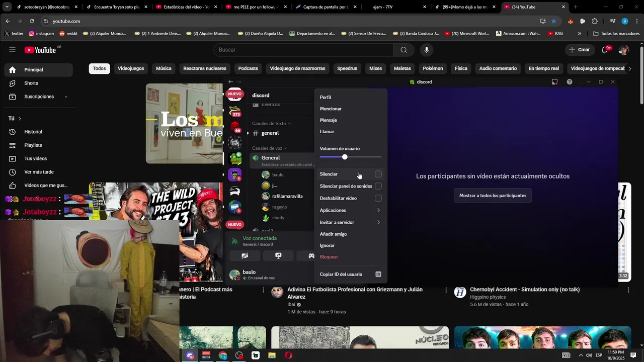Select Mensaje in the context menu
The image size is (644, 362).
click(351, 120)
